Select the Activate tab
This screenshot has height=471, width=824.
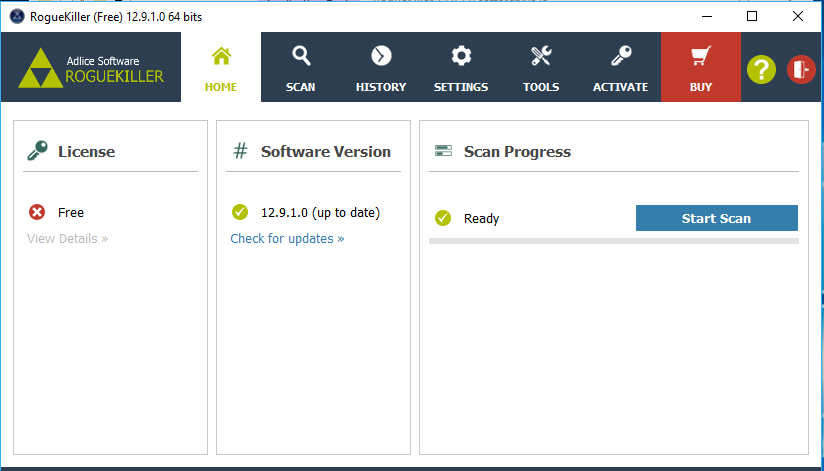[x=621, y=67]
